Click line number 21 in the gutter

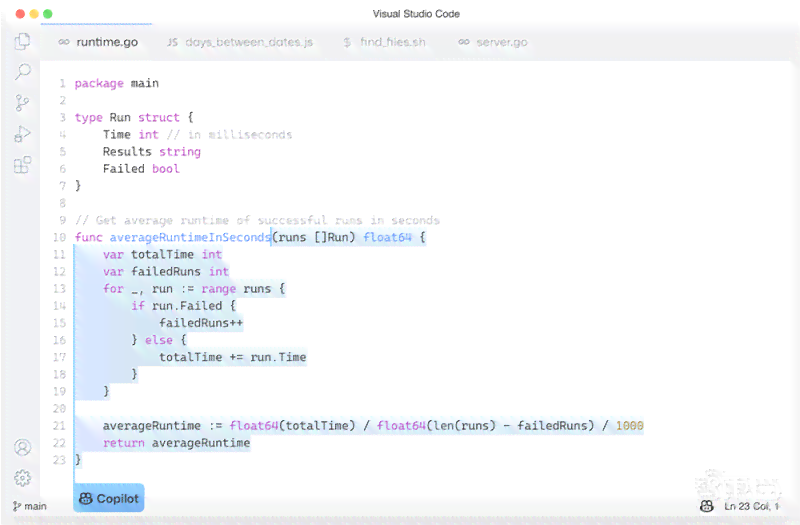click(59, 426)
